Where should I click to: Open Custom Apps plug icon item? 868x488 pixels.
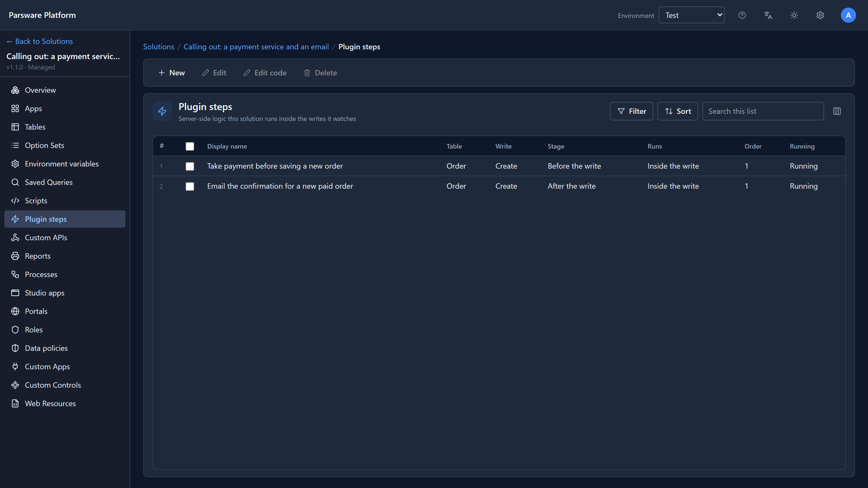pos(65,367)
